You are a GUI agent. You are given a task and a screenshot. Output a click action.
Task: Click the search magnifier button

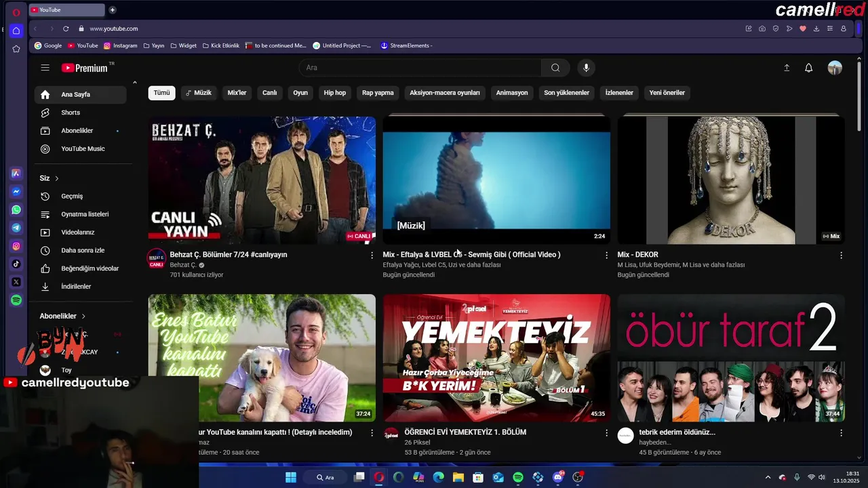coord(555,68)
